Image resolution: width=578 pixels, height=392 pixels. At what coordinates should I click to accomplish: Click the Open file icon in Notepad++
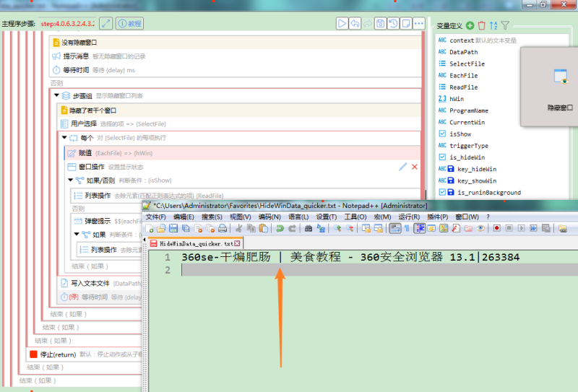tap(161, 228)
